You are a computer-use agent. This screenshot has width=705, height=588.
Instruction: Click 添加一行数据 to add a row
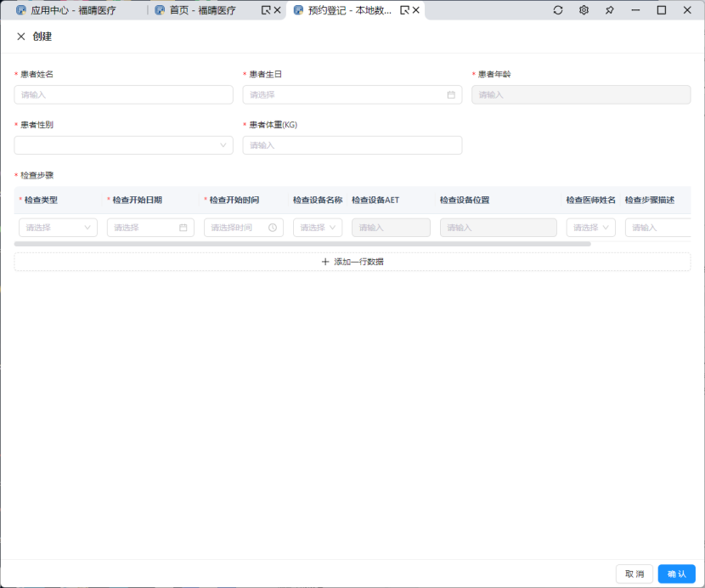click(352, 262)
